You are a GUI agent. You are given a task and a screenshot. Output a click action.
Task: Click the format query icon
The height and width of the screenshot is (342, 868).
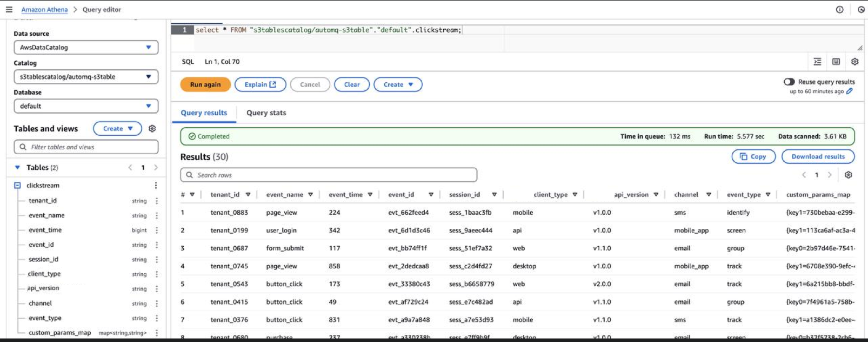coord(817,62)
